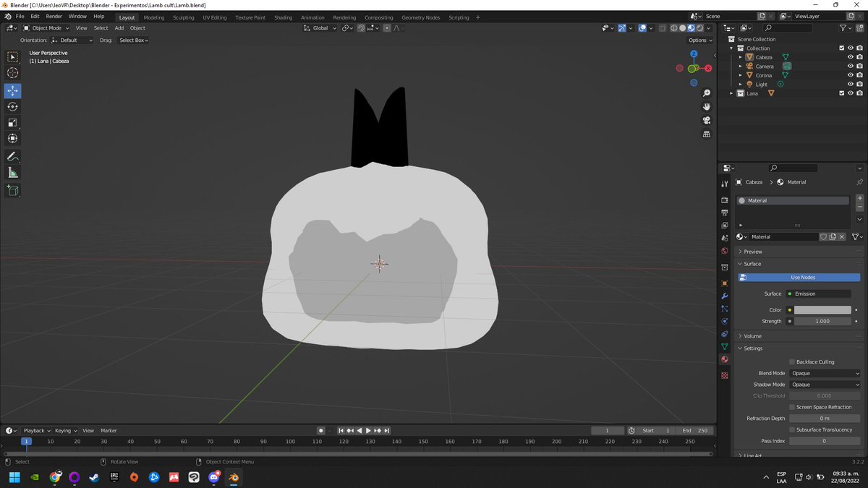The image size is (868, 488).
Task: Click the pan view hand icon
Action: click(707, 107)
